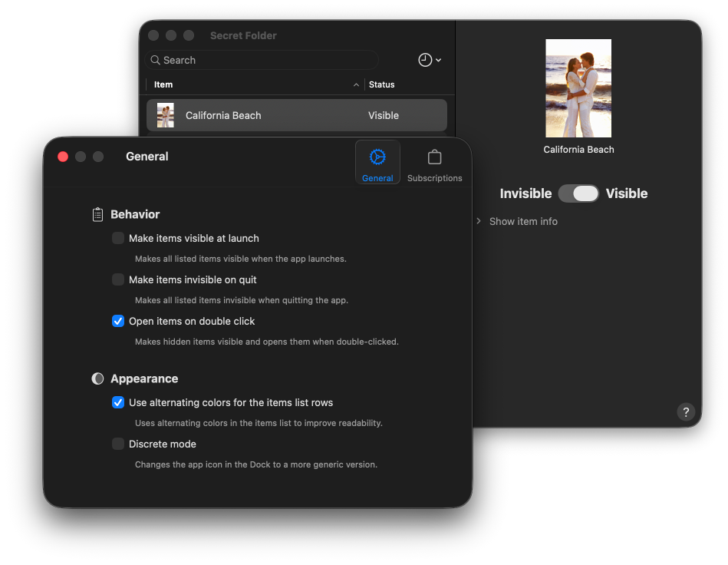Select the California Beach list row
Screen dimensions: 728x565
point(297,115)
